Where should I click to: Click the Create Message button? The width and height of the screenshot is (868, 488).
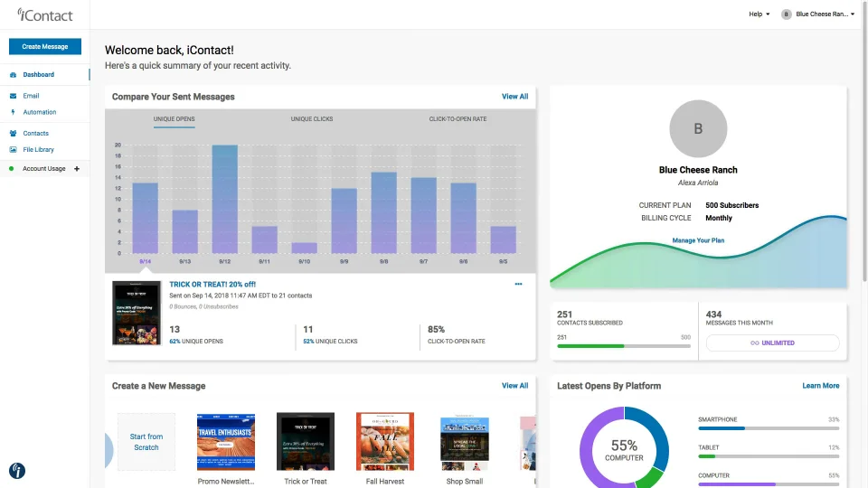pyautogui.click(x=45, y=46)
